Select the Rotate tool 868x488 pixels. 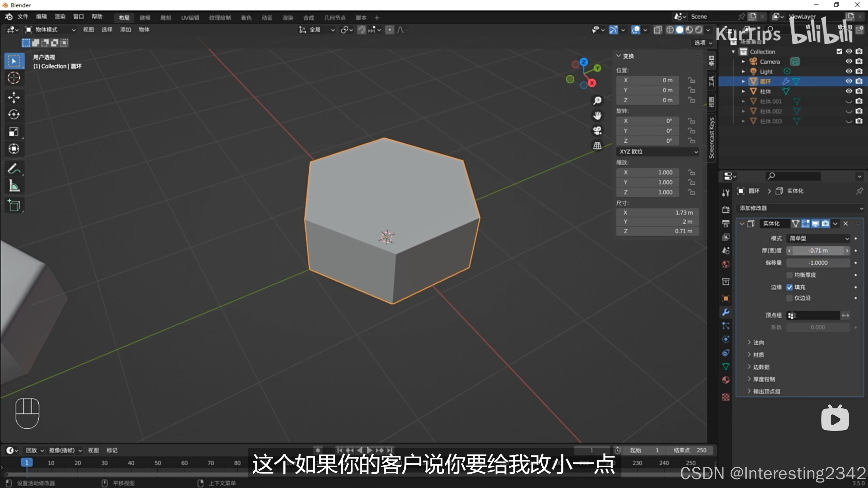[x=14, y=115]
